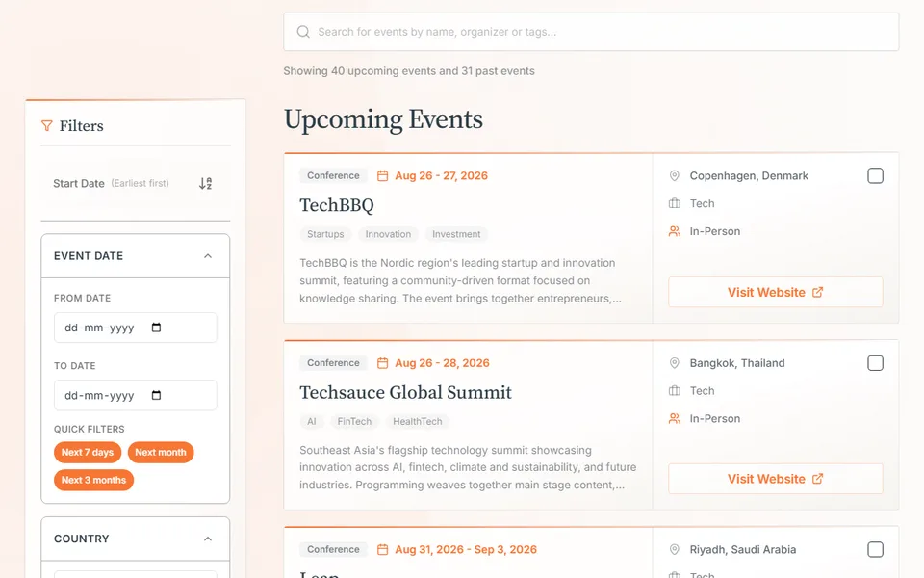Click the AI tag on Techsauce
The height and width of the screenshot is (578, 924).
(311, 421)
